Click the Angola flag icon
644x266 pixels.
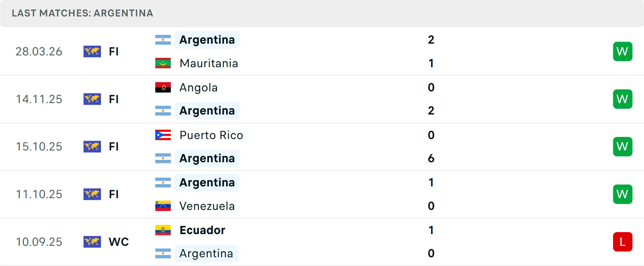click(163, 87)
